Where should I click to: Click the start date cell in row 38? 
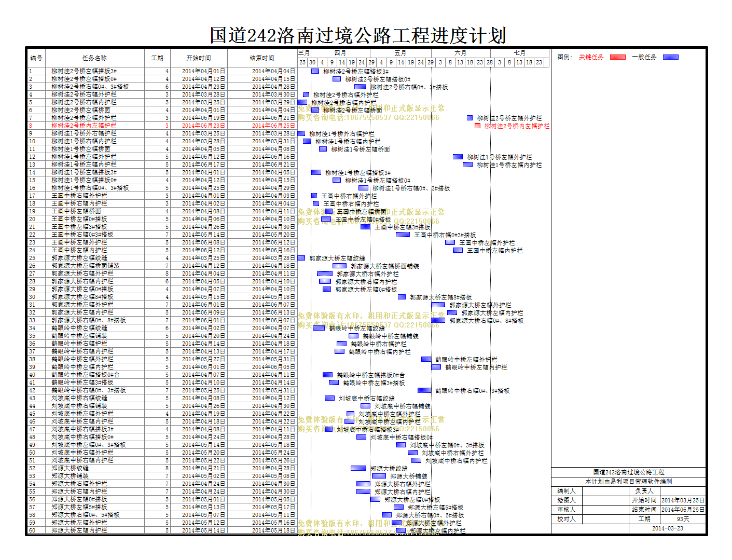(199, 359)
